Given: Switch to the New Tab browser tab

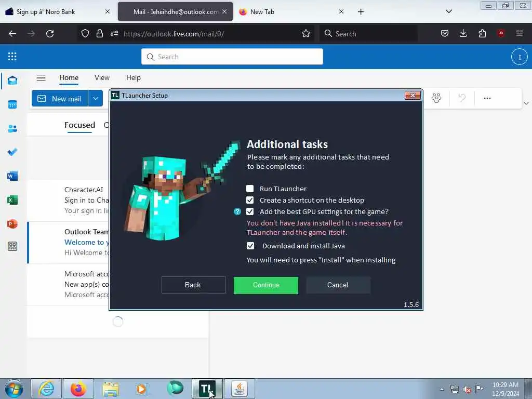Looking at the screenshot, I should click(292, 12).
